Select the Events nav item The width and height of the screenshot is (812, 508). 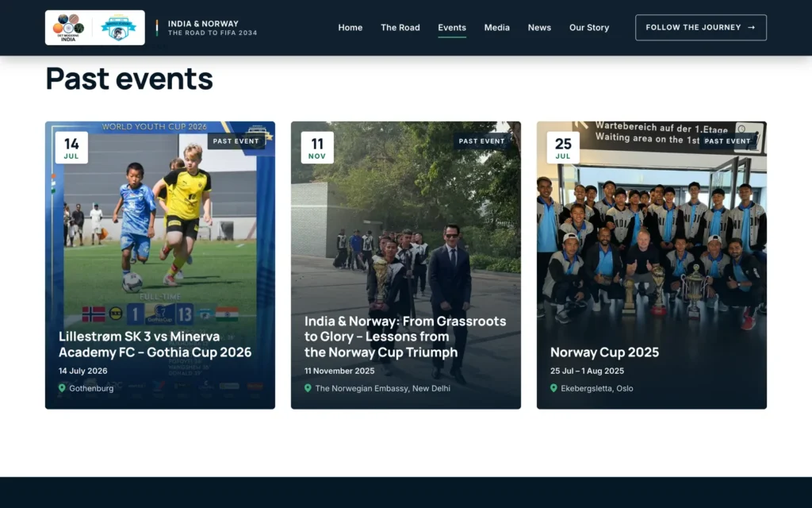tap(452, 28)
